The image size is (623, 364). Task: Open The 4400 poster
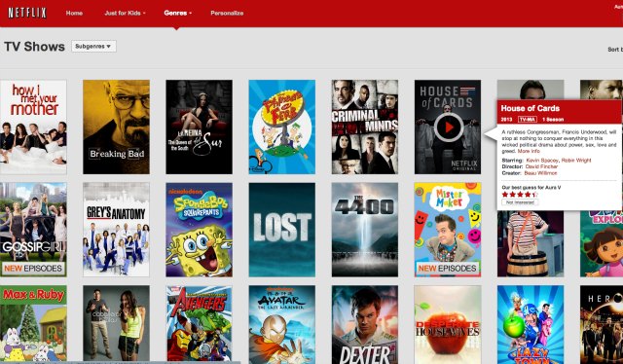coord(365,230)
